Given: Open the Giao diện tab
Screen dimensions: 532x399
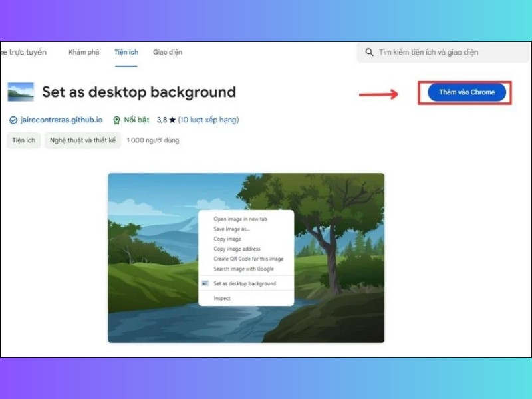Looking at the screenshot, I should pos(168,52).
